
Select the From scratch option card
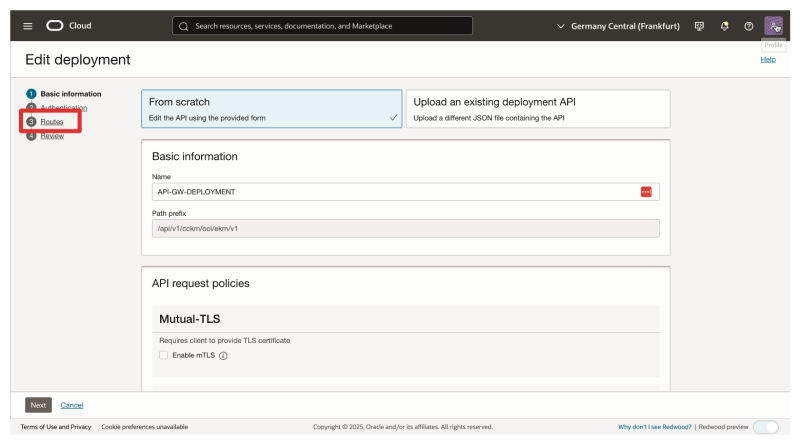(272, 108)
